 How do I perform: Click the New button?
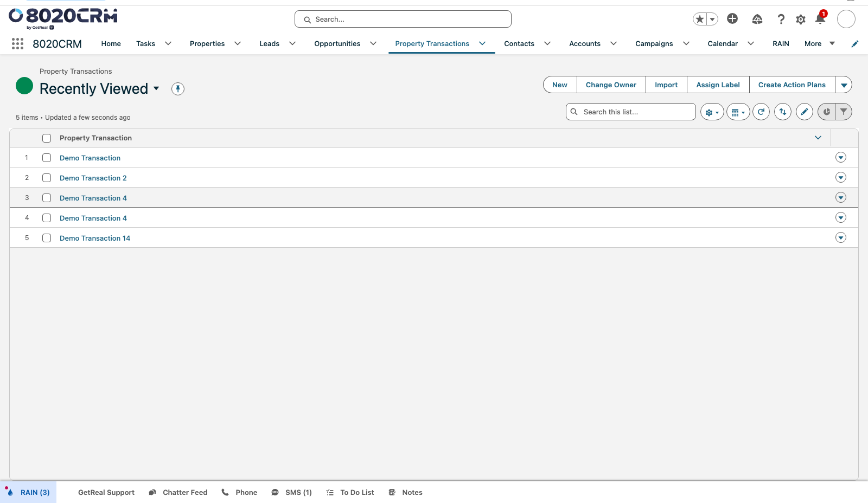click(x=560, y=85)
